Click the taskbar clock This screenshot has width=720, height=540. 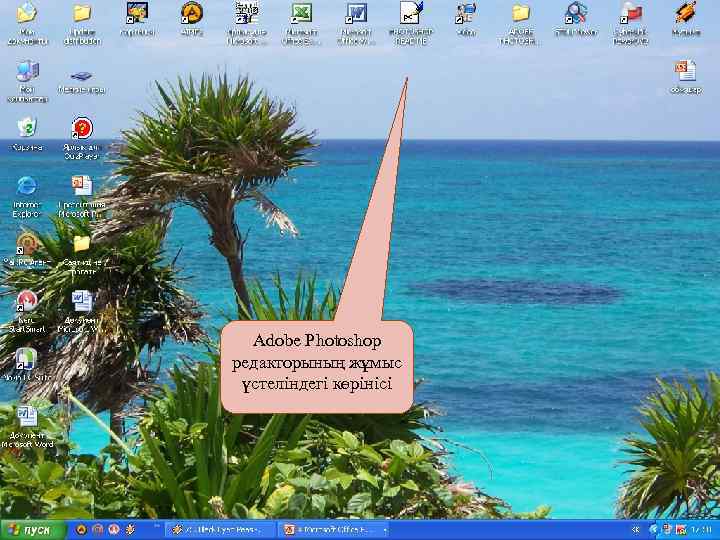point(701,530)
